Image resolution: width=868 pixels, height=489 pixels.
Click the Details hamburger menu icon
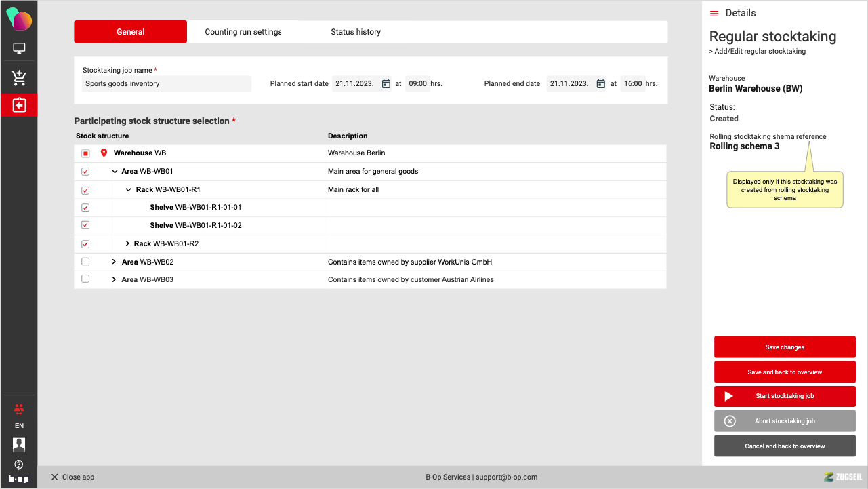(714, 14)
